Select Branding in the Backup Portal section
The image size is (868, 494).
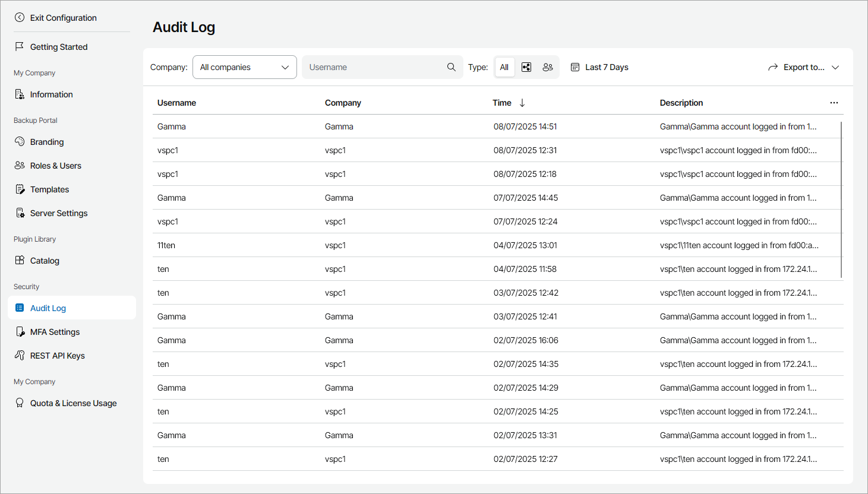[x=46, y=141]
